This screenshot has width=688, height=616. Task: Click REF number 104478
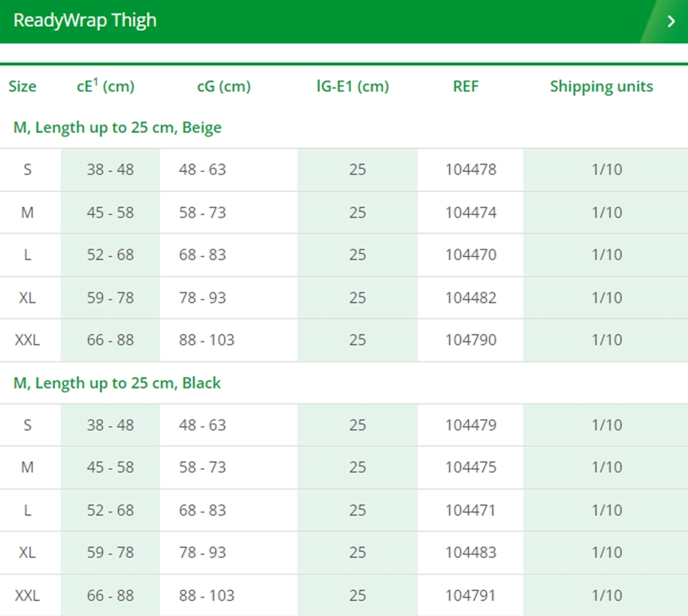click(471, 169)
